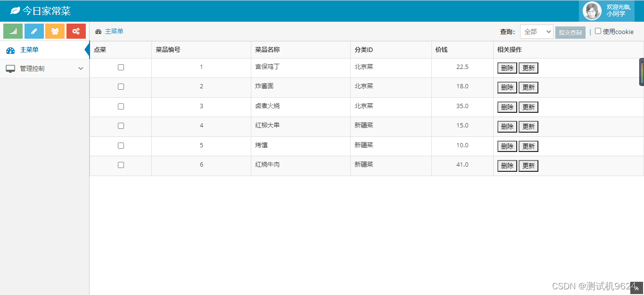This screenshot has height=295, width=644.
Task: Check the order box for 红柳大串
Action: click(x=121, y=126)
